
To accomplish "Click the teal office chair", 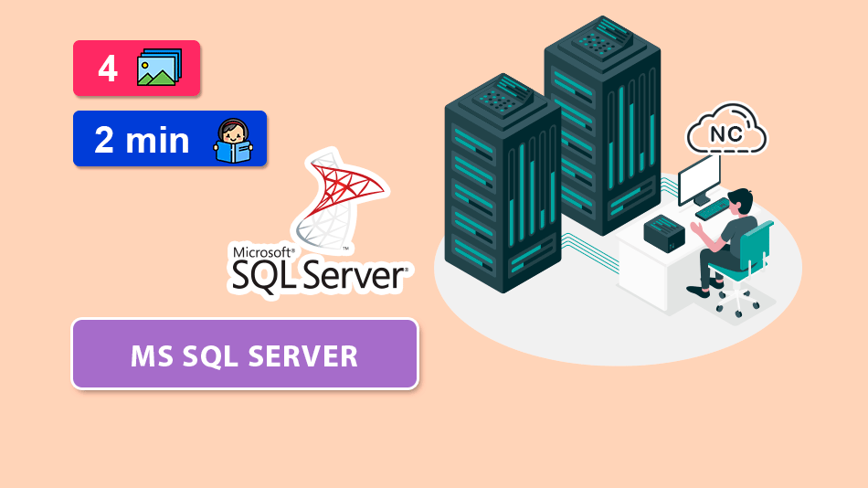I will pyautogui.click(x=742, y=269).
